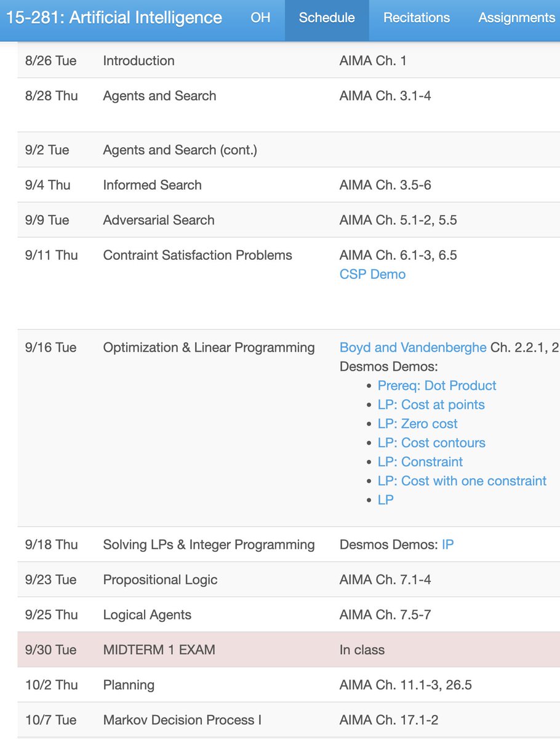This screenshot has width=560, height=739.
Task: Open the IP Desmos demo link
Action: [x=447, y=544]
